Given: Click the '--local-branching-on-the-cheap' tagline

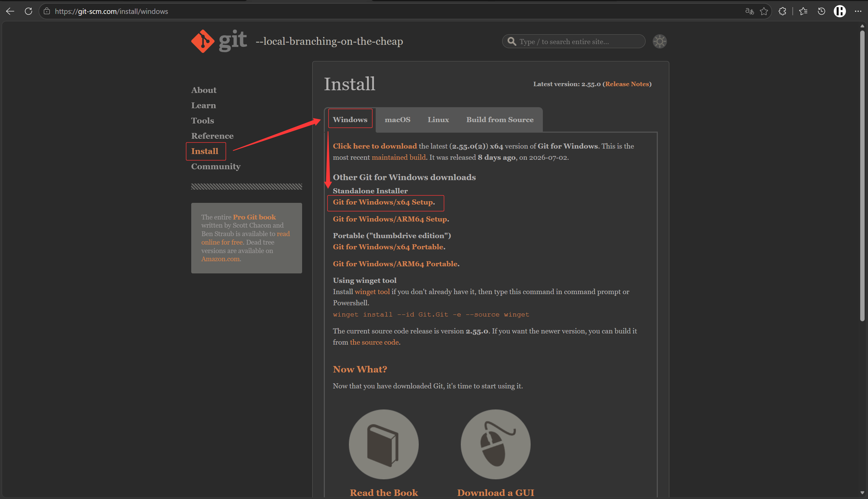Looking at the screenshot, I should pos(329,41).
